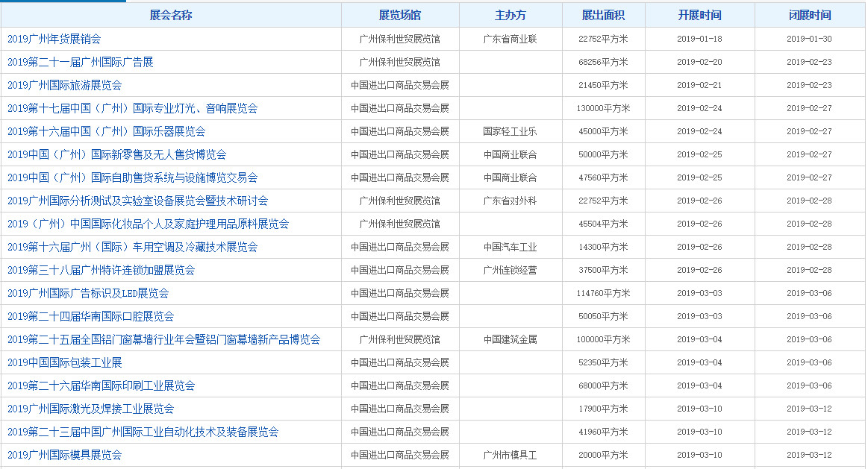Image resolution: width=868 pixels, height=469 pixels.
Task: Select opening date in 2019中国国际包装工业展 row
Action: (700, 363)
